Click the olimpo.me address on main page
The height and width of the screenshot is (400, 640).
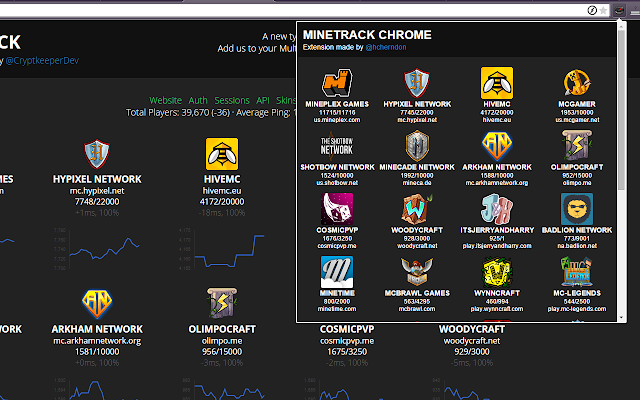pyautogui.click(x=222, y=341)
